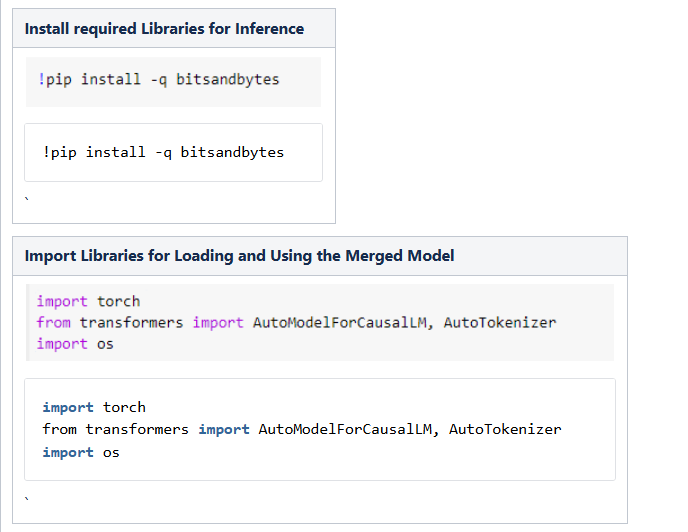The height and width of the screenshot is (532, 688).
Task: Click the "from transformers import" line in gray block
Action: tap(296, 323)
